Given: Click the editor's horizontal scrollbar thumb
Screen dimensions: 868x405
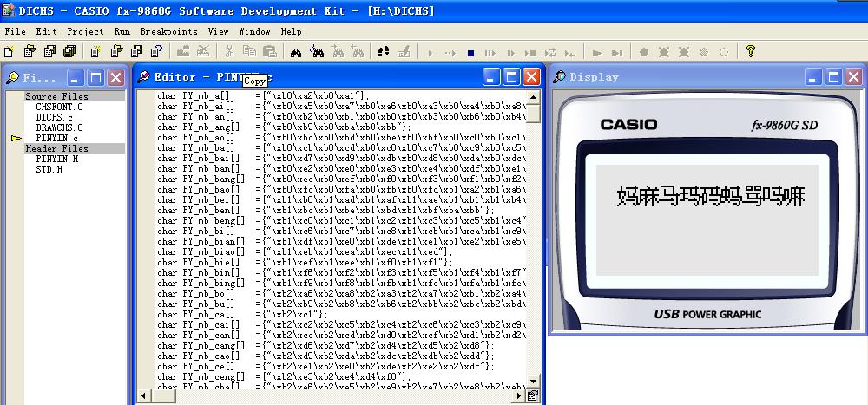Looking at the screenshot, I should coord(163,395).
